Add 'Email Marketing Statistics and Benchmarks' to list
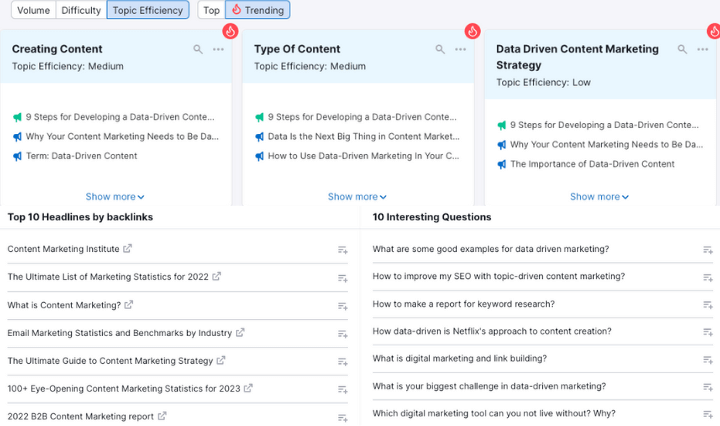 tap(343, 334)
